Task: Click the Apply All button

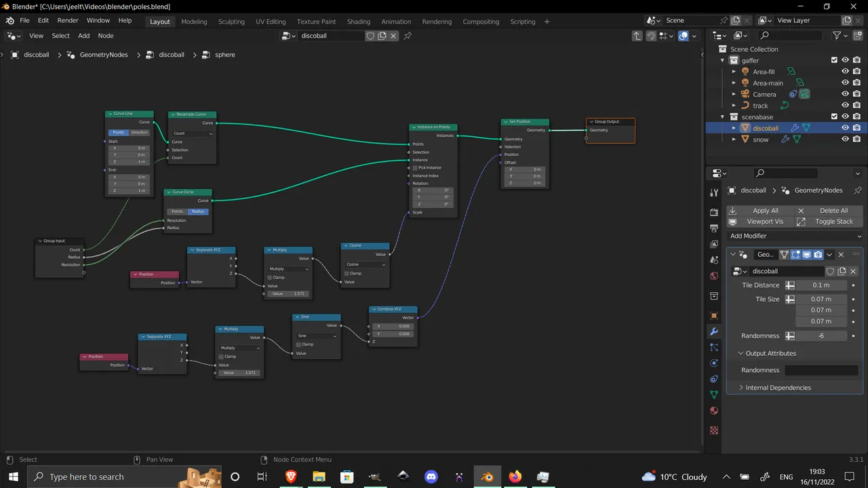Action: 759,211
